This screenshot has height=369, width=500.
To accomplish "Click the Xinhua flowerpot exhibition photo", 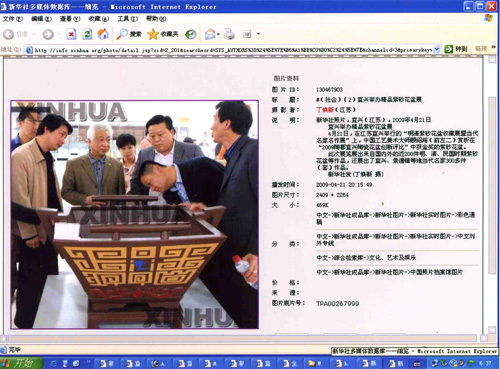I will (135, 215).
